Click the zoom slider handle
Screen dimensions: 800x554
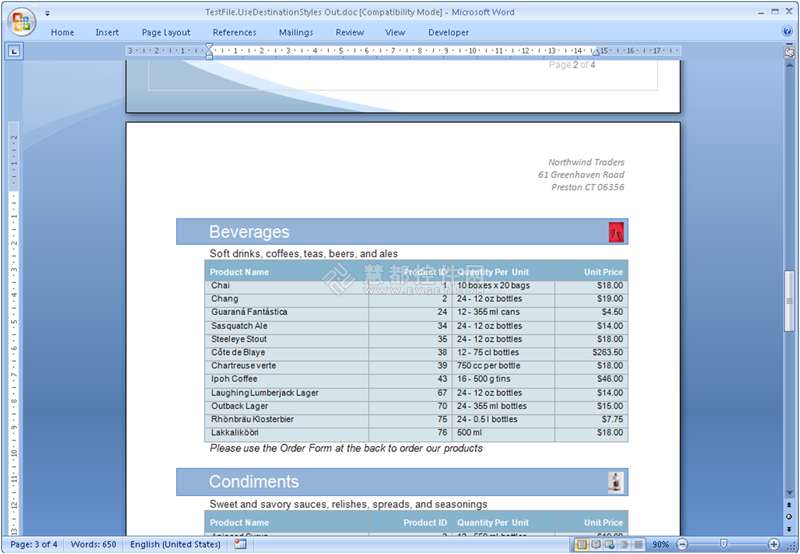tap(723, 544)
